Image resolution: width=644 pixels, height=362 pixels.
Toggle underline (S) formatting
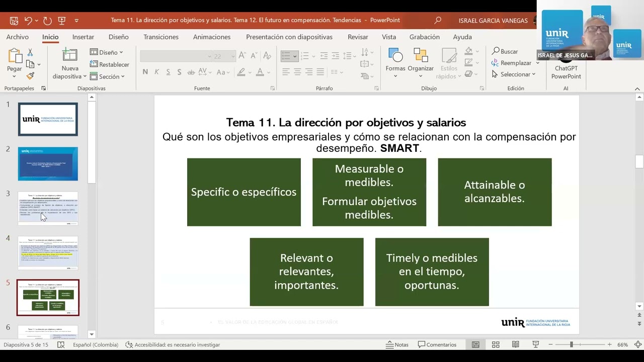click(x=168, y=72)
